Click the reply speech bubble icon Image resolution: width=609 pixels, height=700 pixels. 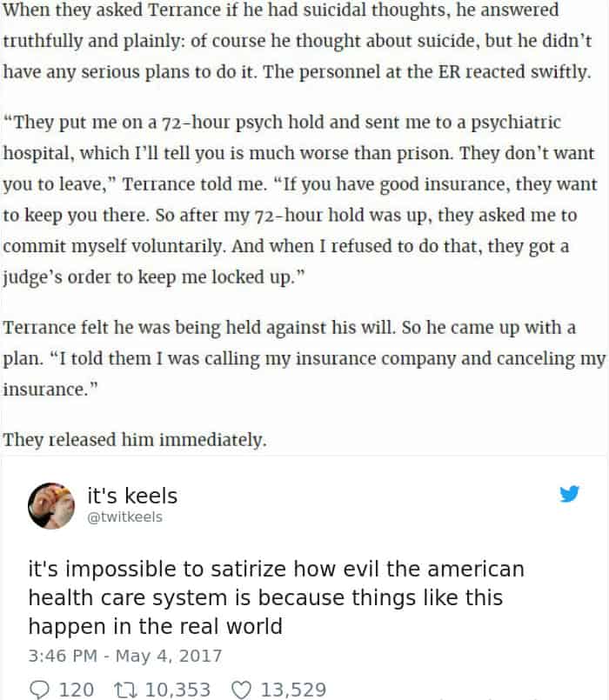tap(40, 690)
